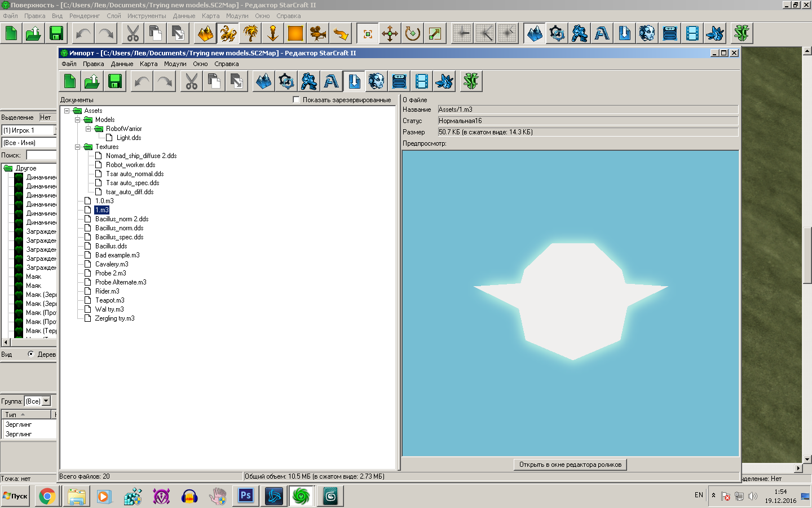
Task: Click green Test Document icon in Import window
Action: click(471, 82)
